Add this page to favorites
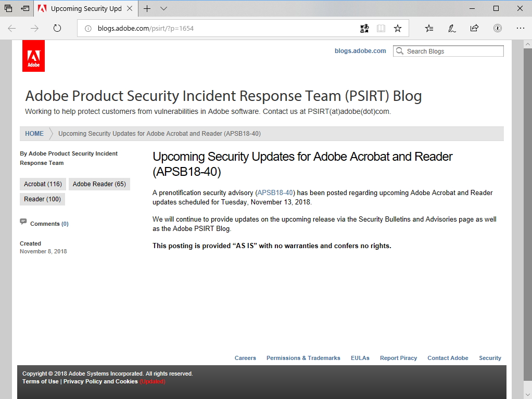The width and height of the screenshot is (532, 399). [x=398, y=29]
